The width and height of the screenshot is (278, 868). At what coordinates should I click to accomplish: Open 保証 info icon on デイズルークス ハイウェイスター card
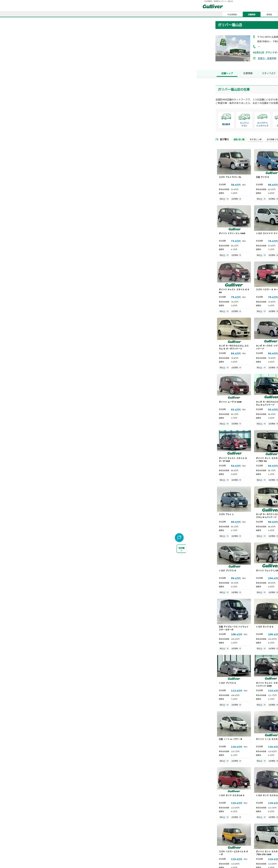[224, 649]
